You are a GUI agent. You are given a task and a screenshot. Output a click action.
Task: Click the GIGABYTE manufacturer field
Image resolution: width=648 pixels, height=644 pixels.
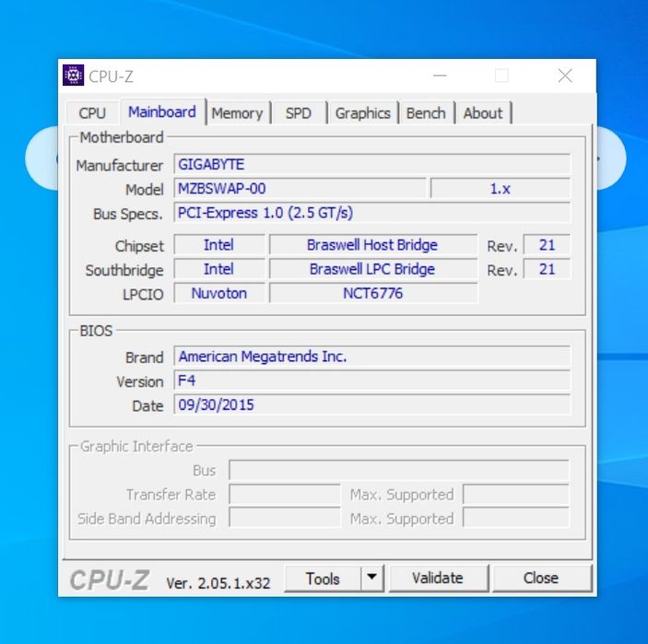372,164
